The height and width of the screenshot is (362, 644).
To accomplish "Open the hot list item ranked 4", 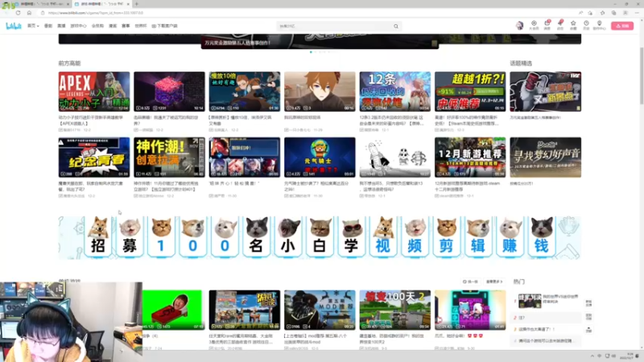I will 547,340.
